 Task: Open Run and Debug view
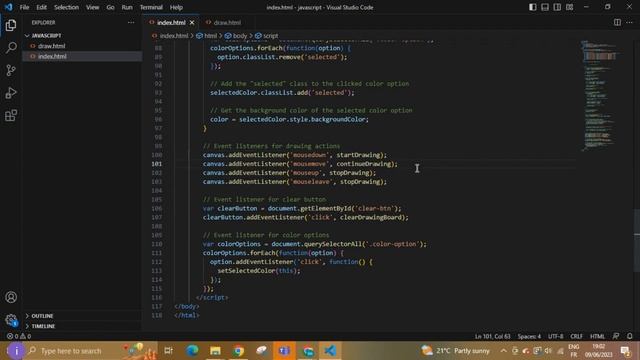click(11, 93)
